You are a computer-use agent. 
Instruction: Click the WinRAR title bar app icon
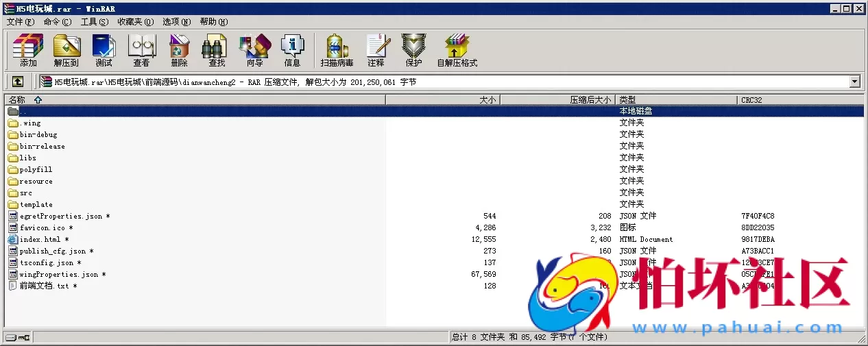[x=8, y=8]
